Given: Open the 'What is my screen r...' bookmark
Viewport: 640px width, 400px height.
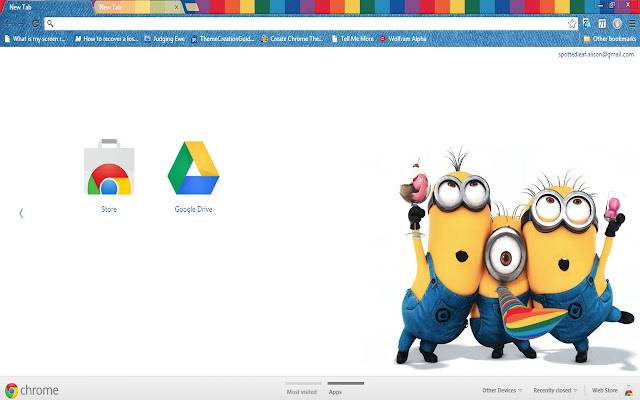Looking at the screenshot, I should coord(35,39).
